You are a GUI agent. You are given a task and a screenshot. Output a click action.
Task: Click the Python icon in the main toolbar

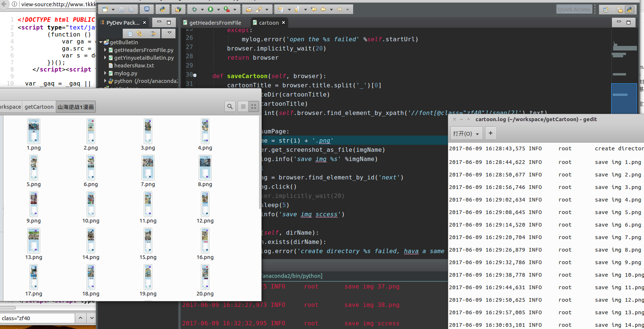click(x=162, y=9)
